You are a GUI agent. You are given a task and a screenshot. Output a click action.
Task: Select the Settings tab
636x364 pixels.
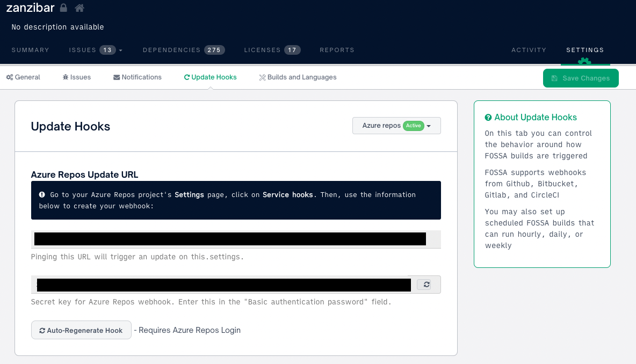pyautogui.click(x=585, y=50)
